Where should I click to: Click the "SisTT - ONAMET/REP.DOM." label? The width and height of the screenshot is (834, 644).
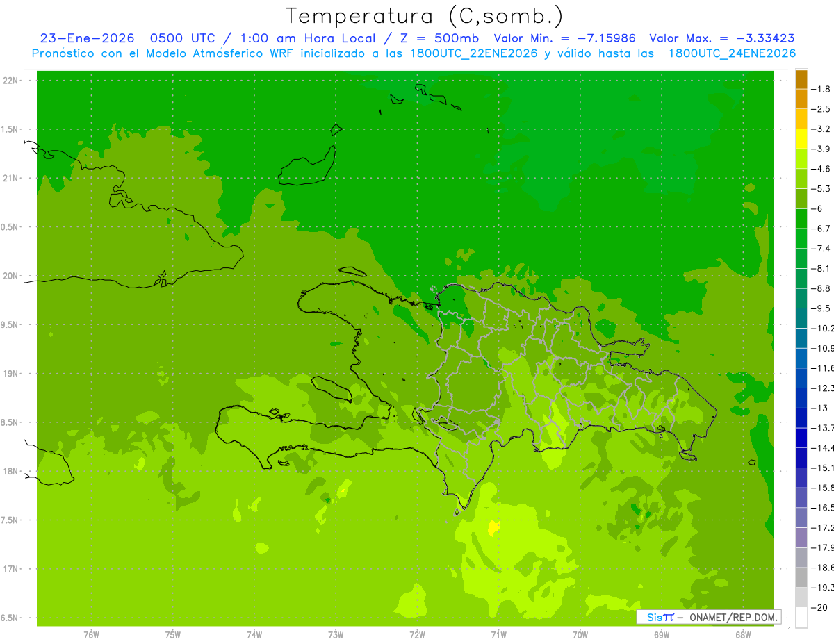click(x=709, y=617)
